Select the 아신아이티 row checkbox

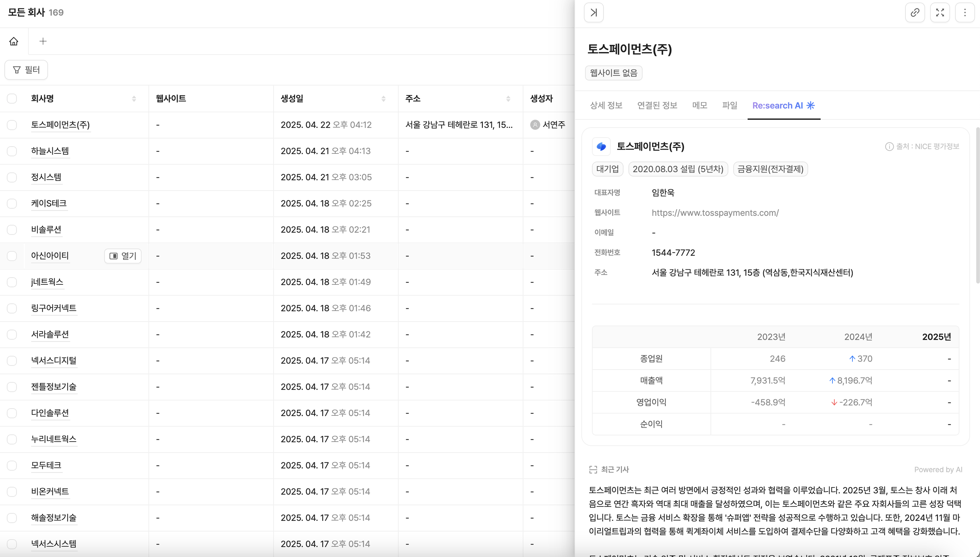[12, 256]
